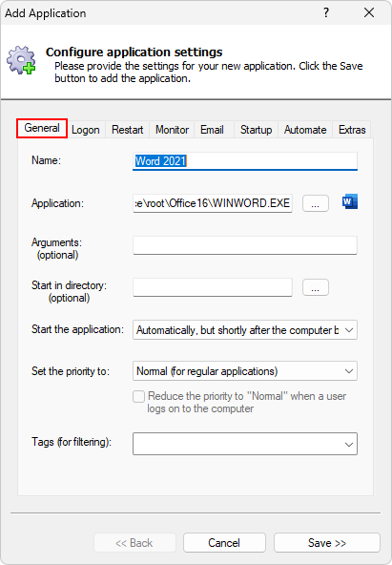Open the Set the priority dropdown

[x=245, y=370]
